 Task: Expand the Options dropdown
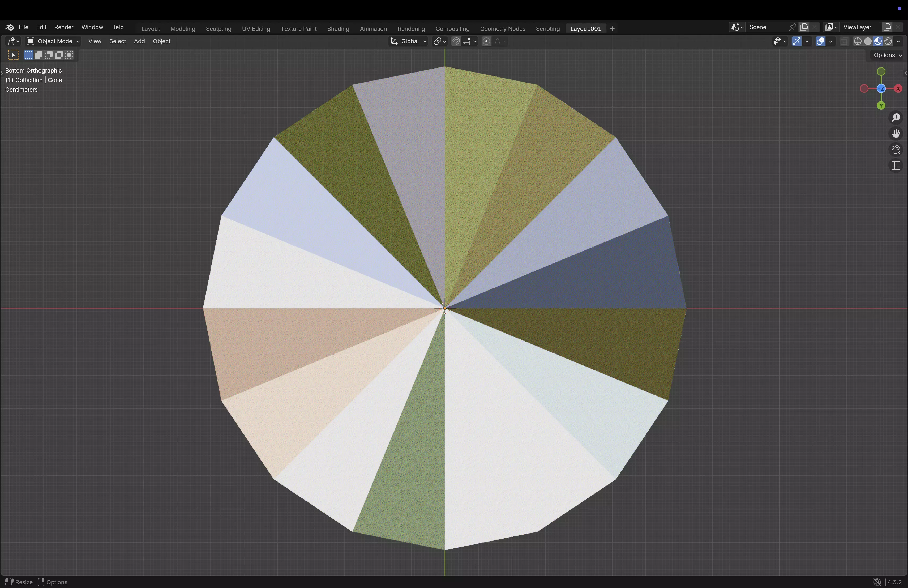tap(887, 55)
